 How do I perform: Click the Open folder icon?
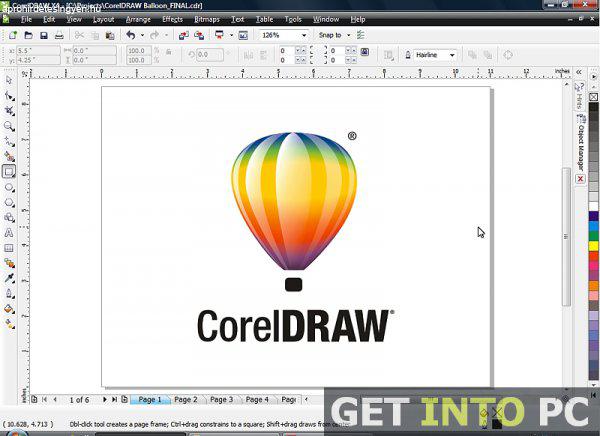coord(28,35)
